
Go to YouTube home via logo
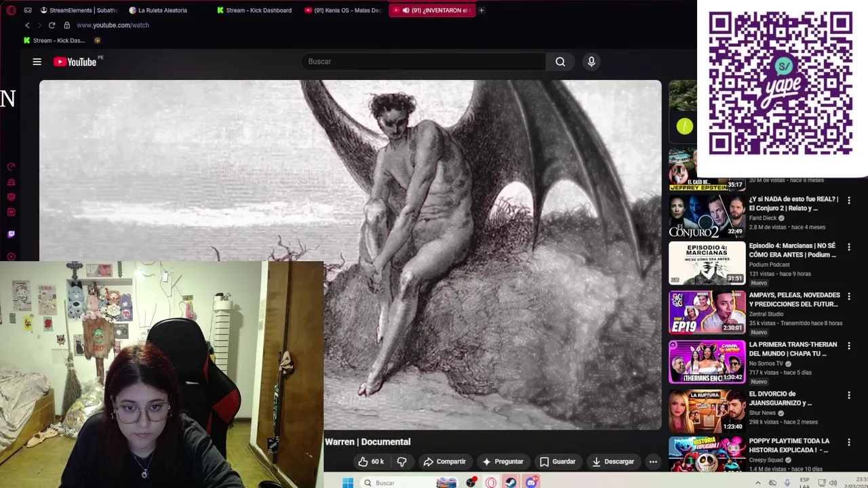point(76,62)
